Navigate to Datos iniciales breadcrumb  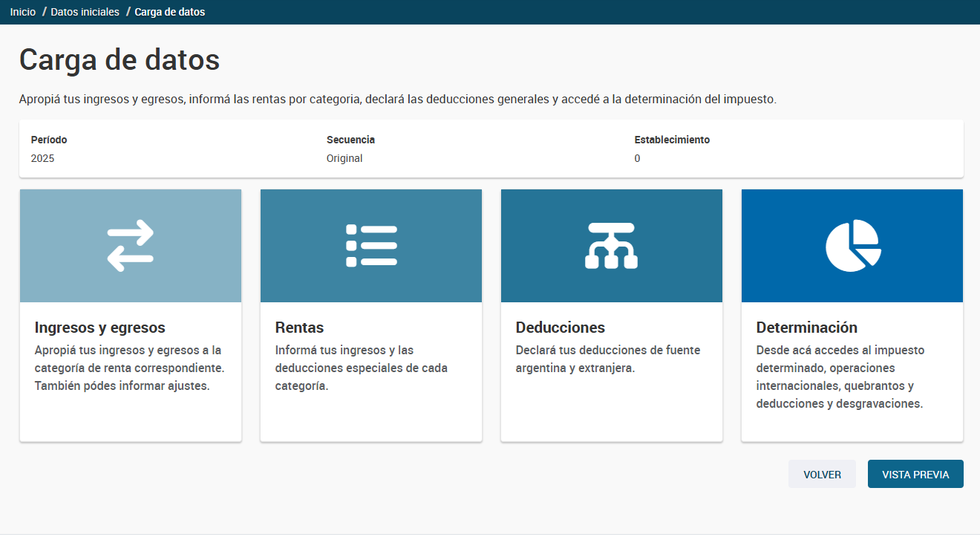tap(85, 12)
